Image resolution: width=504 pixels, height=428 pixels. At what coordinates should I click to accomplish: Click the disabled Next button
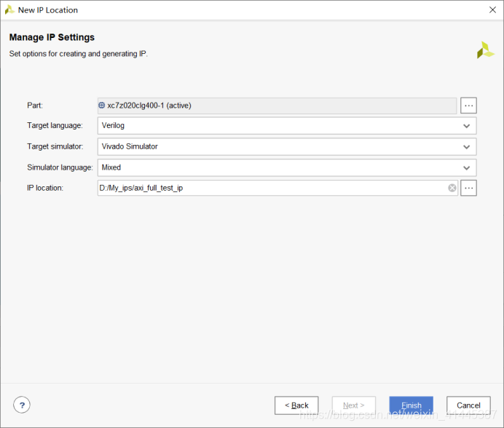click(353, 405)
